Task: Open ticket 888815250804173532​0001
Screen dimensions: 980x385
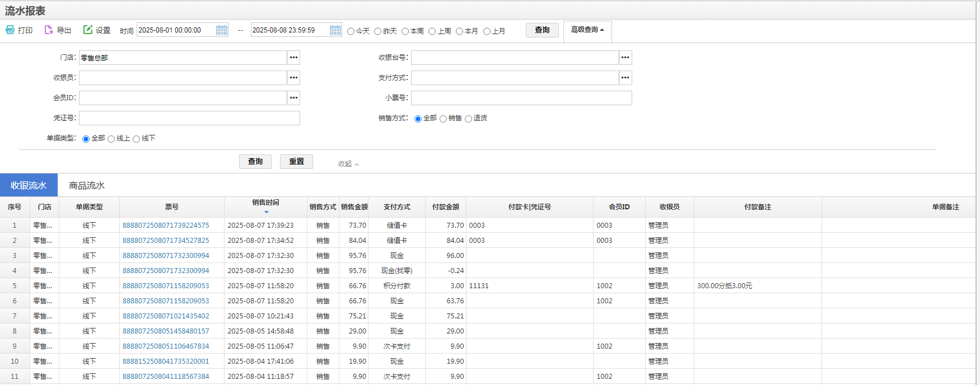Action: [x=166, y=361]
